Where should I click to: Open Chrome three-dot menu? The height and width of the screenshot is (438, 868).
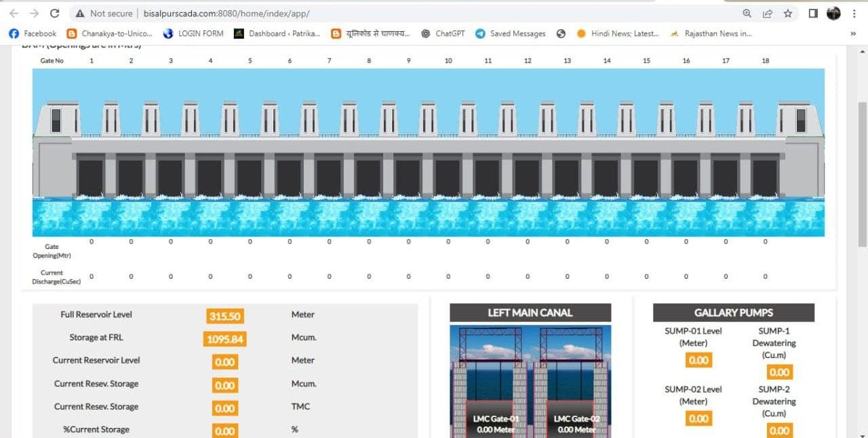(x=854, y=14)
